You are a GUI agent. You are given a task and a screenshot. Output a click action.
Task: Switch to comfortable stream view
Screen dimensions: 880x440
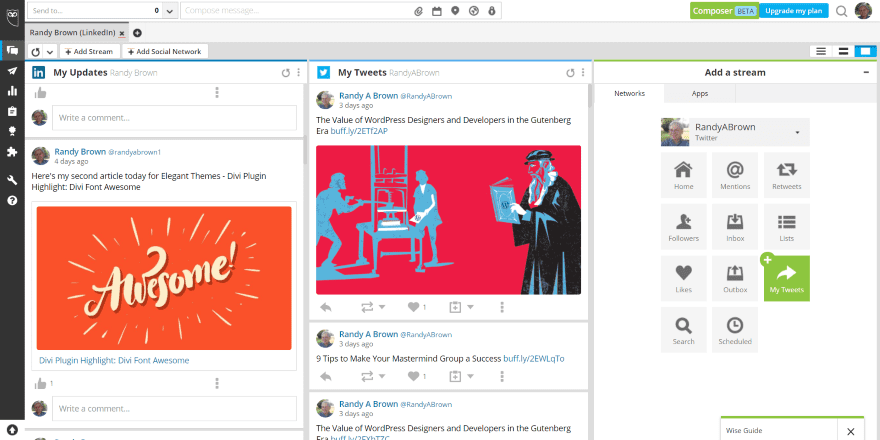click(x=865, y=51)
